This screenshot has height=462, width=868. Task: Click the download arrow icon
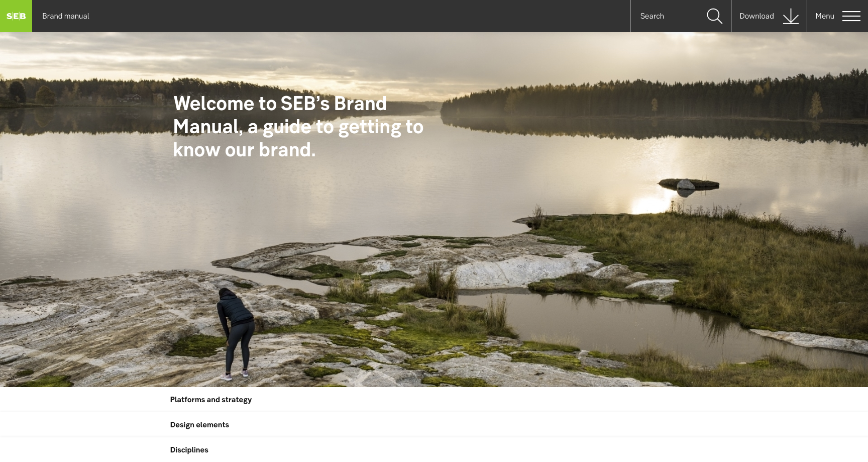coord(791,16)
